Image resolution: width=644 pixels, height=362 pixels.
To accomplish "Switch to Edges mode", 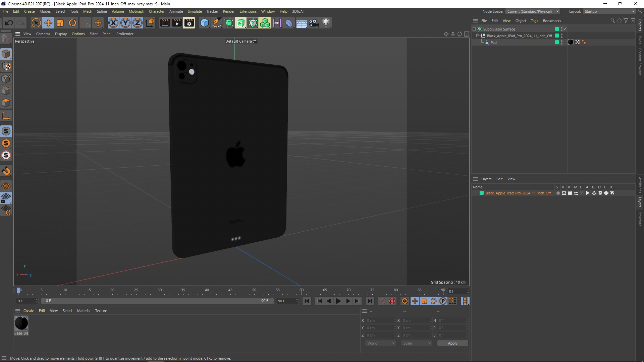I will tap(6, 91).
